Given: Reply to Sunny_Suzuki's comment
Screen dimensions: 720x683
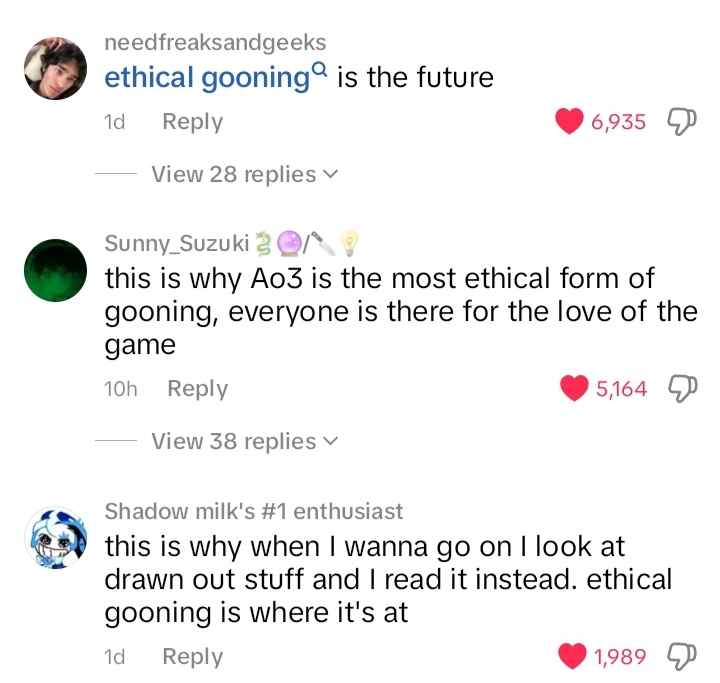Looking at the screenshot, I should (x=197, y=389).
